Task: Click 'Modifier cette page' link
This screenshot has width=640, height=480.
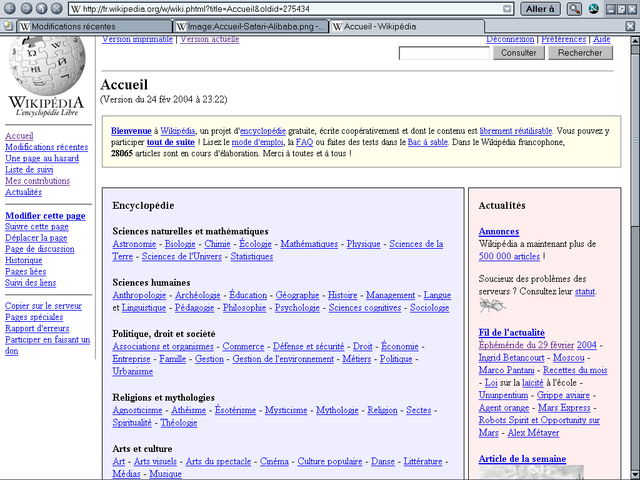Action: [45, 216]
